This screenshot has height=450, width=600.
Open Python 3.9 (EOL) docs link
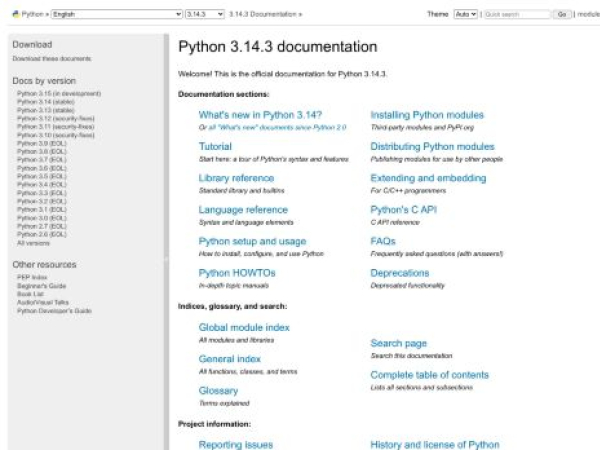(42, 143)
